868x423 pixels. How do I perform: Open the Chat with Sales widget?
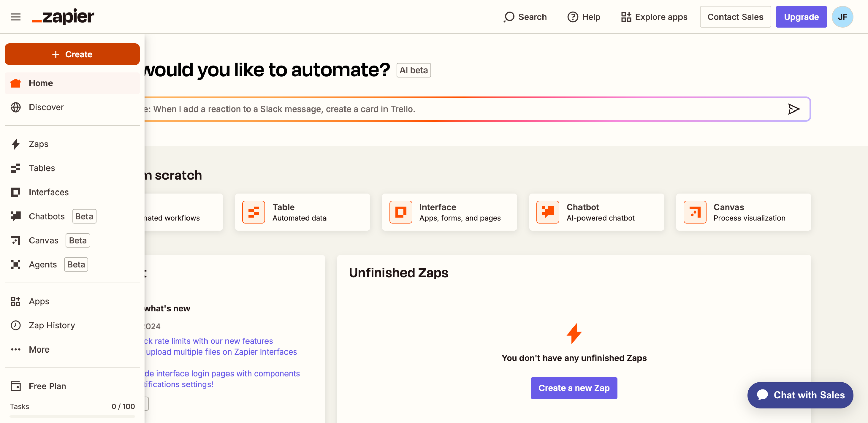pyautogui.click(x=800, y=395)
